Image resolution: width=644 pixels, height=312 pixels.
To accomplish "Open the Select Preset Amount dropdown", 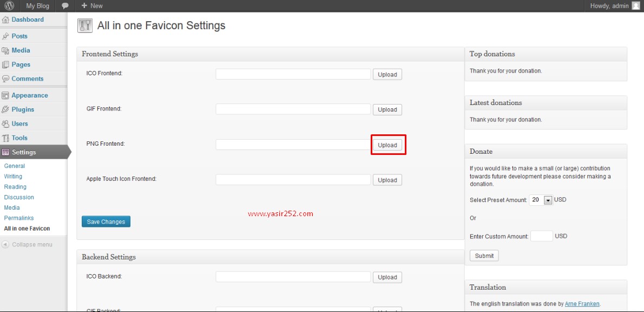I will [541, 199].
